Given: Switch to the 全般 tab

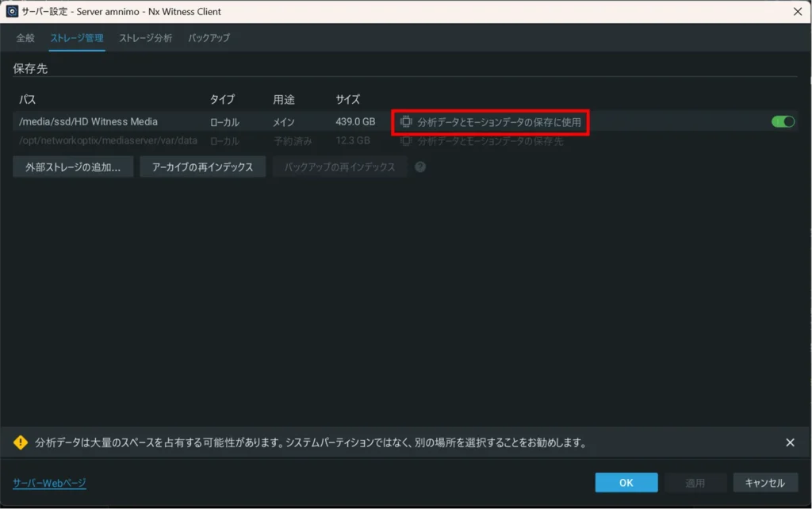Looking at the screenshot, I should 25,38.
